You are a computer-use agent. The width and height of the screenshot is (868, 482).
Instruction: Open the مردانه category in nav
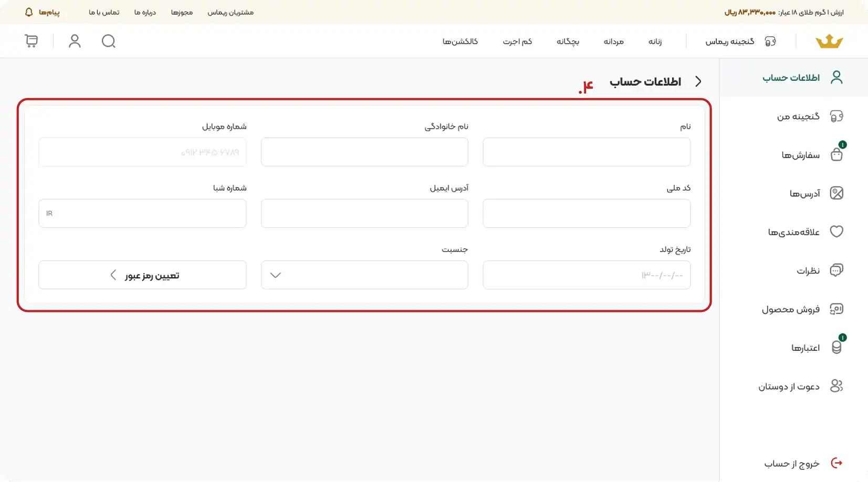click(613, 41)
